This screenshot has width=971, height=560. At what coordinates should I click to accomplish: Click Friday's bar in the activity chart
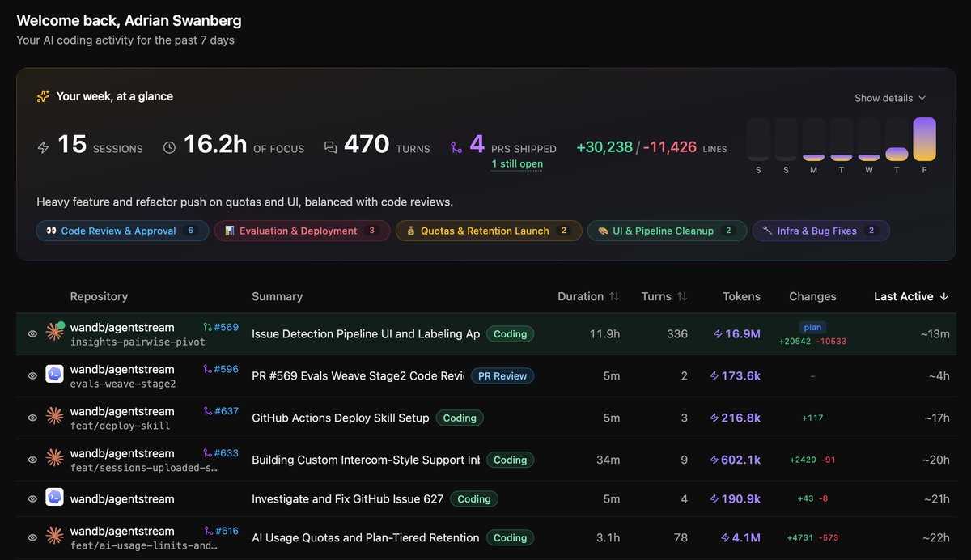click(x=924, y=139)
